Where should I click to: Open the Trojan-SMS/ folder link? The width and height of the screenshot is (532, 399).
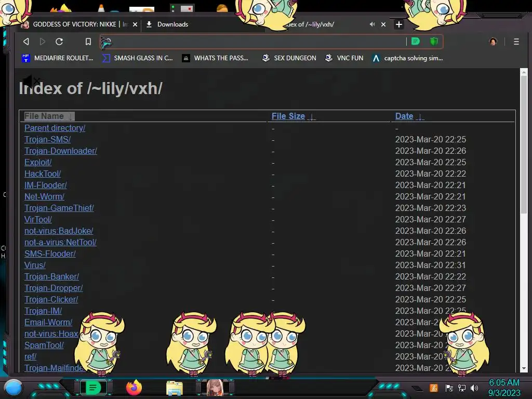click(x=47, y=139)
